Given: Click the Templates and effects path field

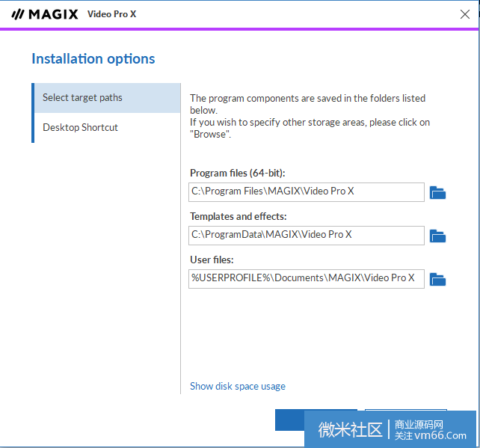Looking at the screenshot, I should point(307,236).
